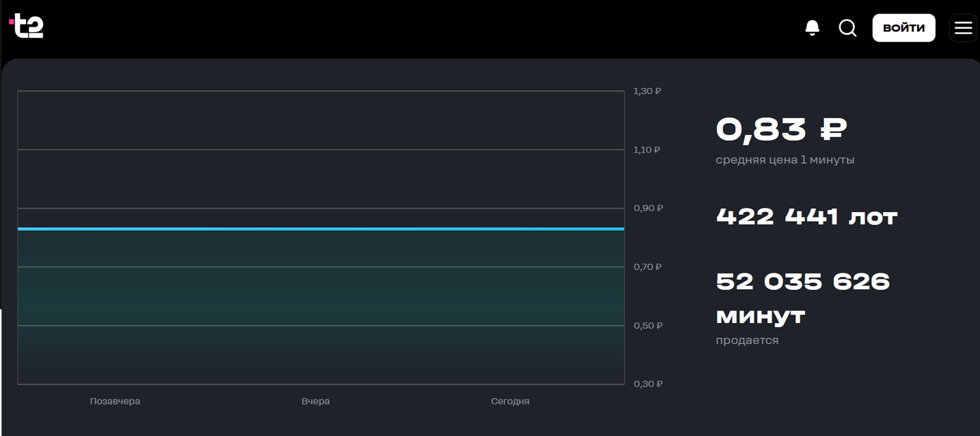
Task: Select the Вчера label on the chart axis
Action: pyautogui.click(x=316, y=401)
